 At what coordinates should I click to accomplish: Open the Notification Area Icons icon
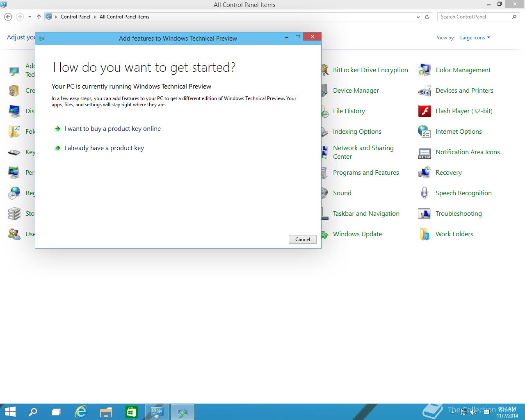click(x=424, y=153)
